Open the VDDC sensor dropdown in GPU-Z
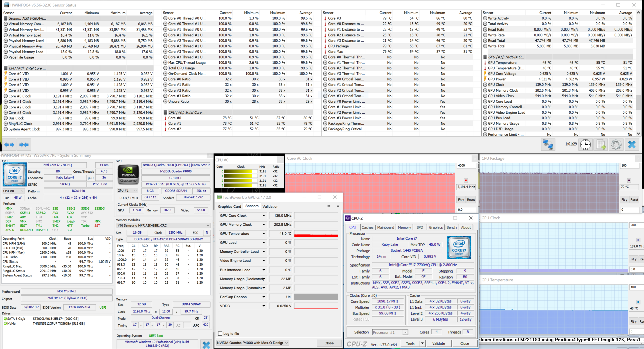The width and height of the screenshot is (644, 349). click(264, 306)
